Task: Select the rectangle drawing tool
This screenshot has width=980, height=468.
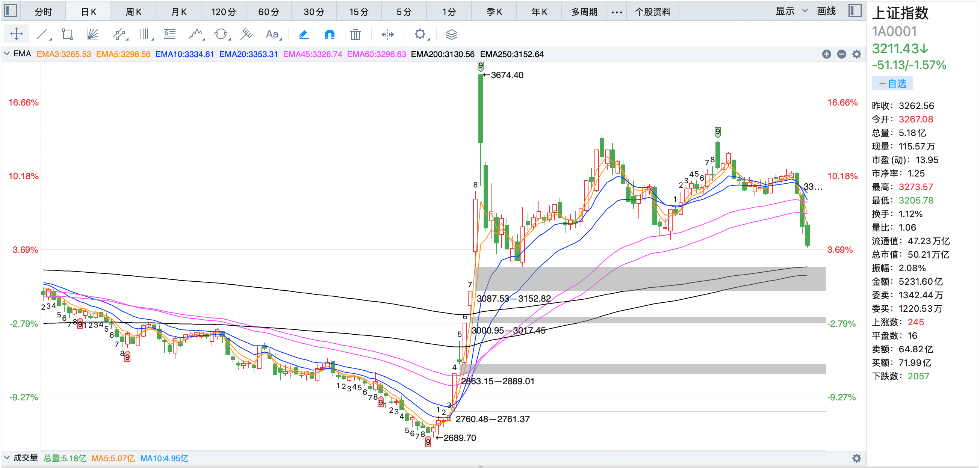Action: point(67,35)
